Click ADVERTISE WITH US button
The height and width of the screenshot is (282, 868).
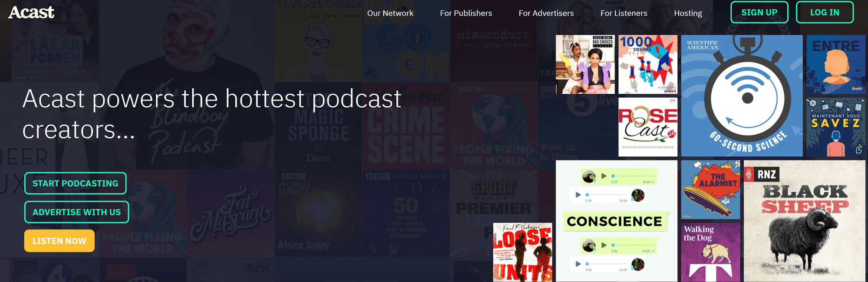[77, 212]
